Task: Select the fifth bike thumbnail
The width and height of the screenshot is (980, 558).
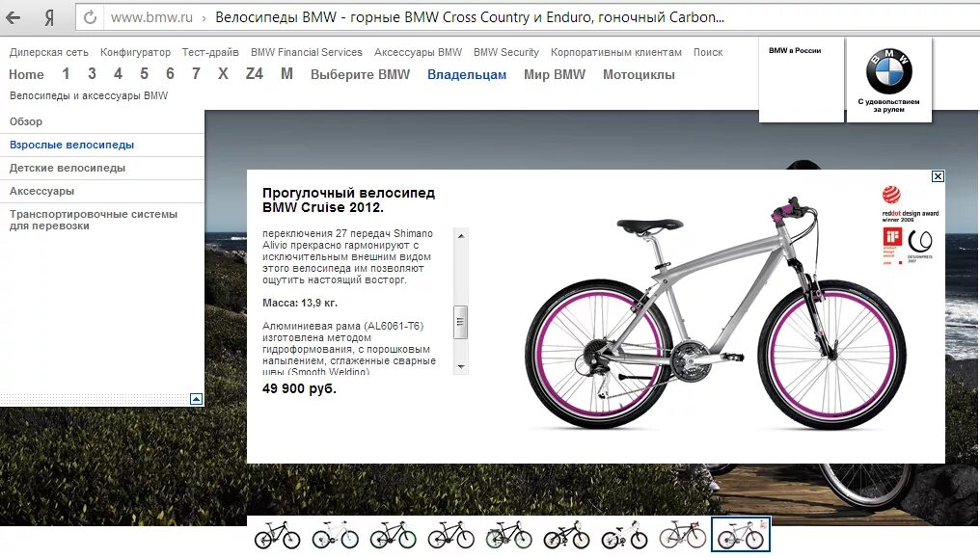Action: [x=508, y=535]
